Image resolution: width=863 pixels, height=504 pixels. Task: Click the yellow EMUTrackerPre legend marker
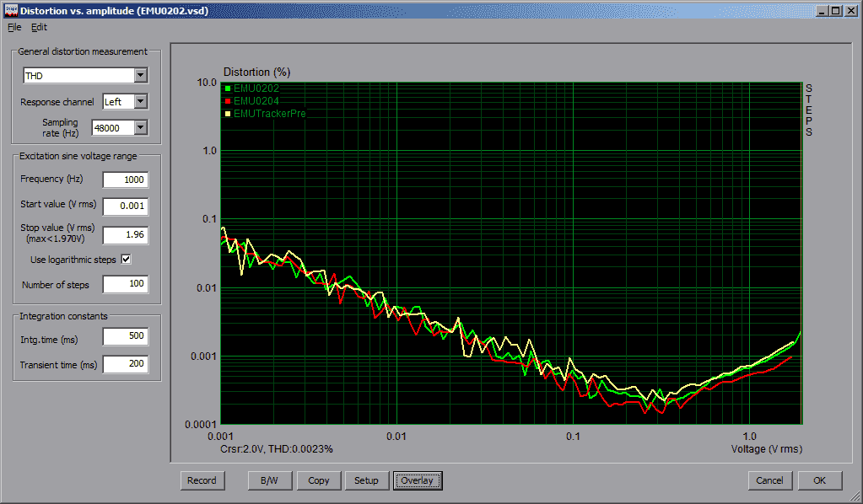point(228,113)
